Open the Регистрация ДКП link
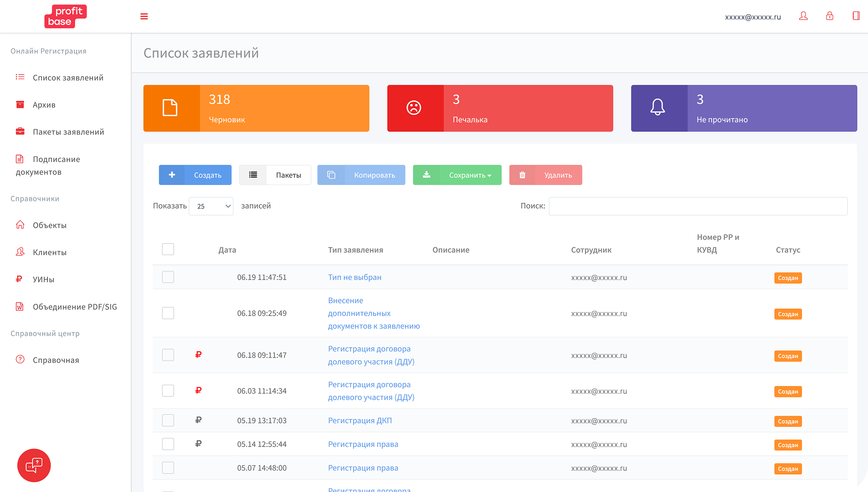This screenshot has width=868, height=492. 360,421
